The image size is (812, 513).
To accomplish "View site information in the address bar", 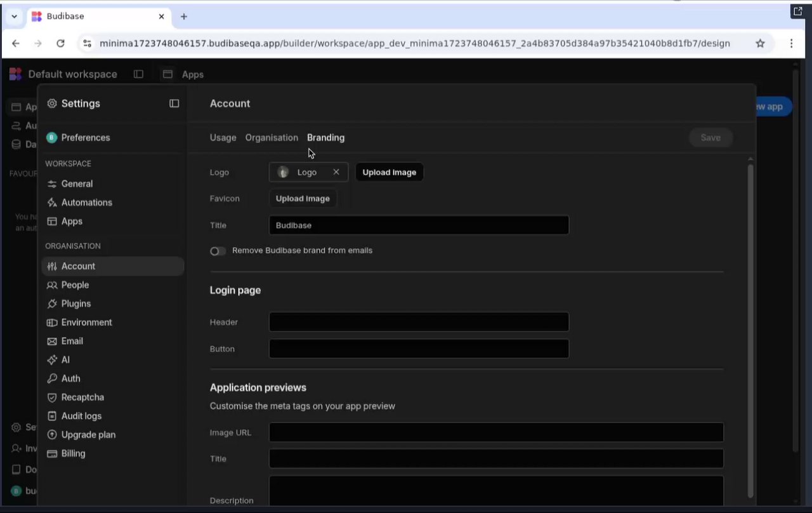I will pyautogui.click(x=88, y=43).
